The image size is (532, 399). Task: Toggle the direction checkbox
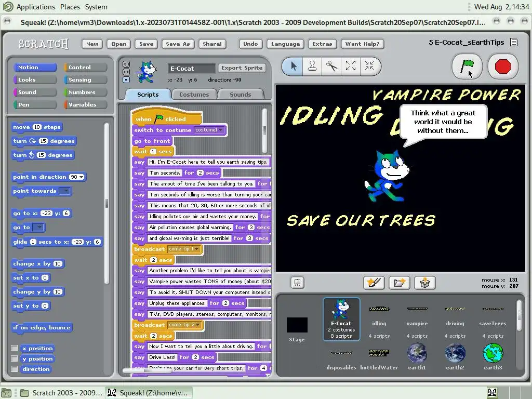(x=14, y=369)
